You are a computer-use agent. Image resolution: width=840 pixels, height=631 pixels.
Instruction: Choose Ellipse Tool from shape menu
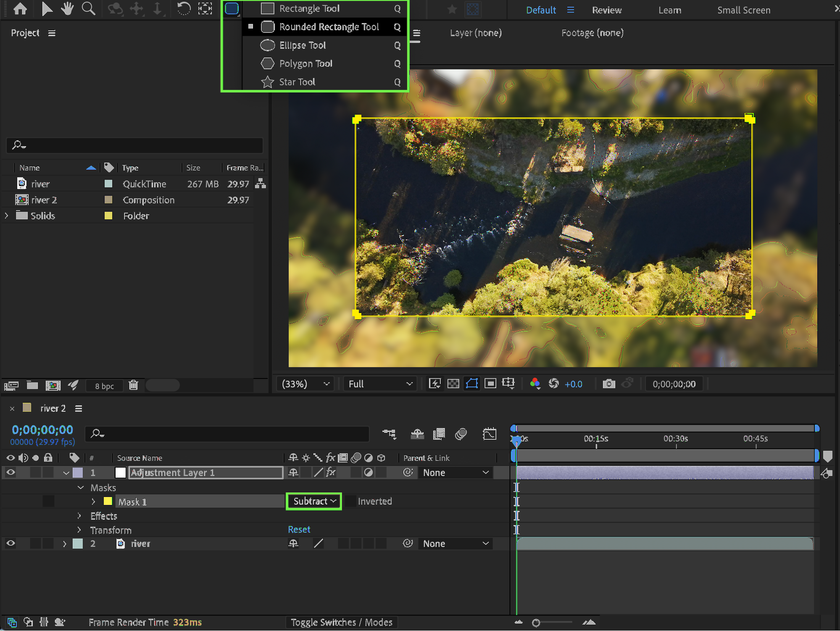[x=302, y=45]
